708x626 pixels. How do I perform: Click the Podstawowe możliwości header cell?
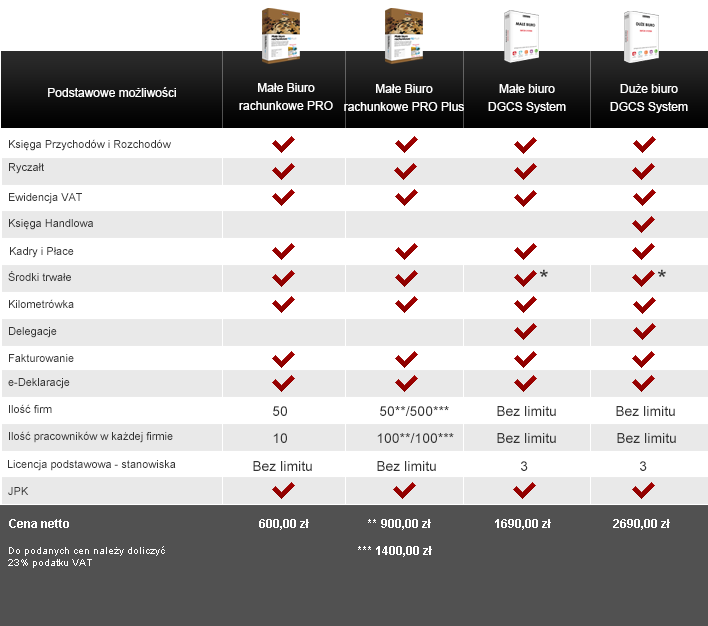coord(112,93)
